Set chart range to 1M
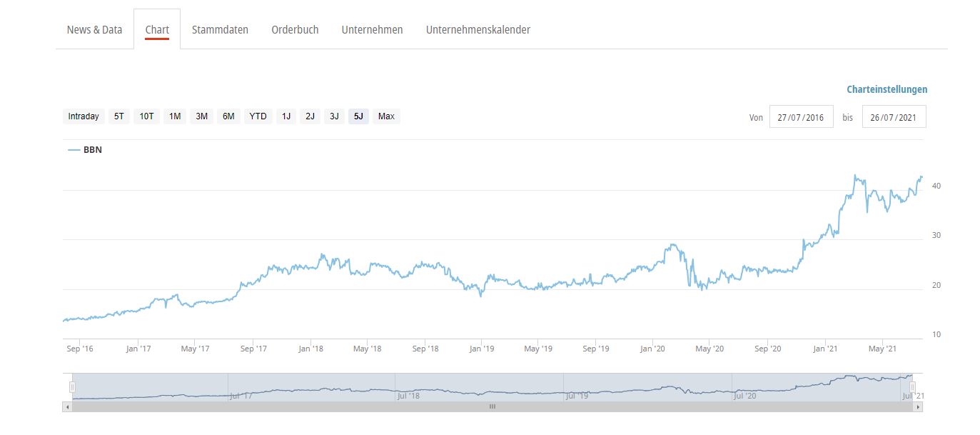 pyautogui.click(x=174, y=116)
